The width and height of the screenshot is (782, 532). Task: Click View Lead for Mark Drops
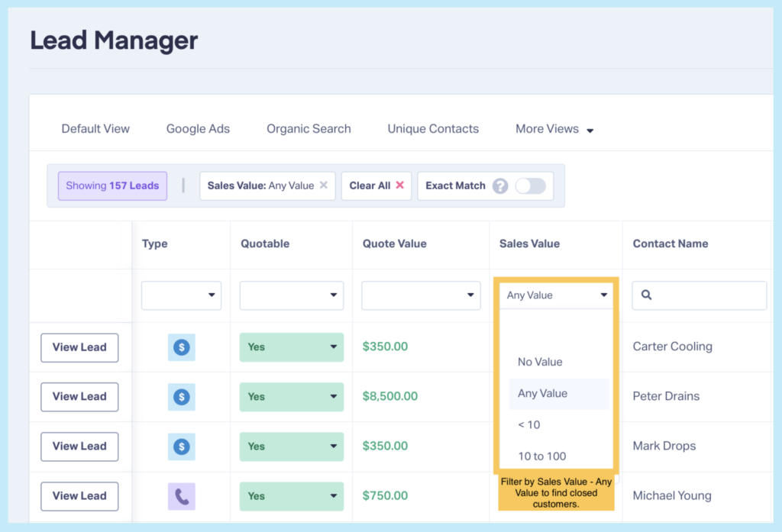(x=79, y=446)
